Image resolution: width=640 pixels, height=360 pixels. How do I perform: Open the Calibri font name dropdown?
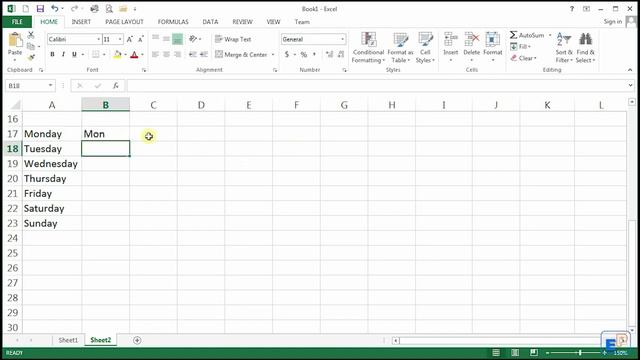click(x=98, y=39)
